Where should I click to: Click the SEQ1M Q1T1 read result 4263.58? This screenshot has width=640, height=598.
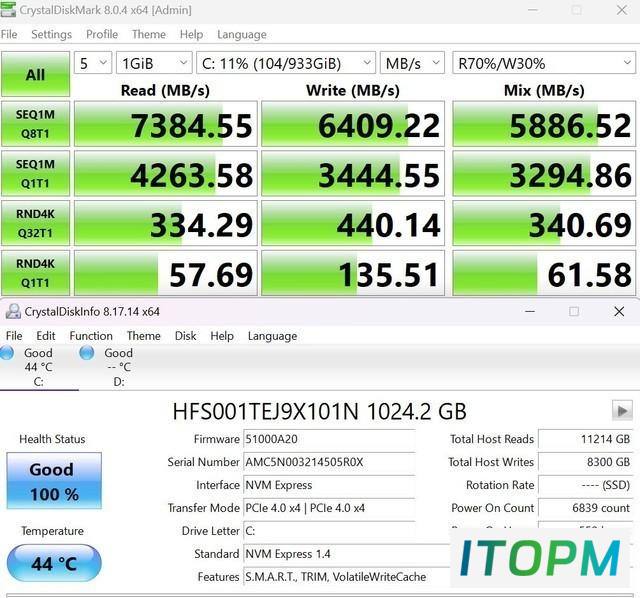click(x=166, y=173)
